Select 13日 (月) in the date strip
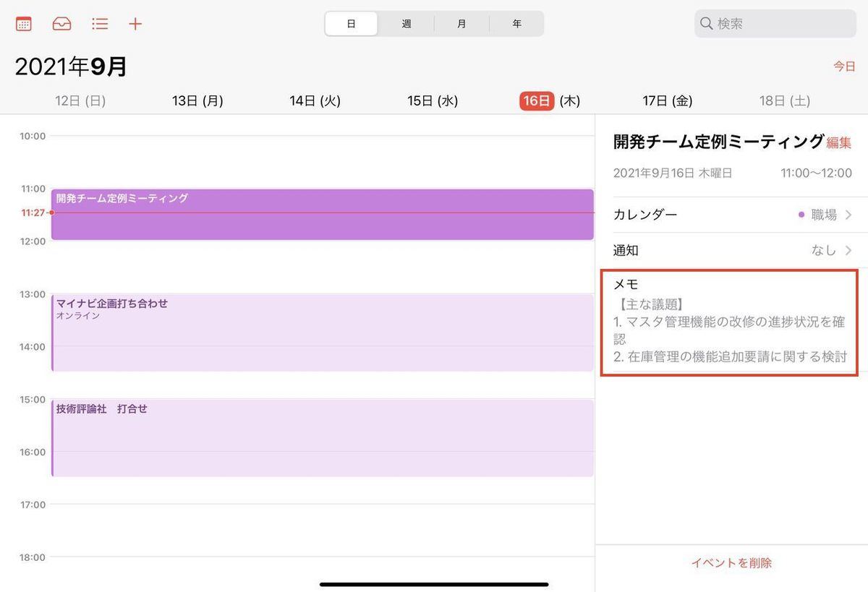868x592 pixels. coord(197,101)
